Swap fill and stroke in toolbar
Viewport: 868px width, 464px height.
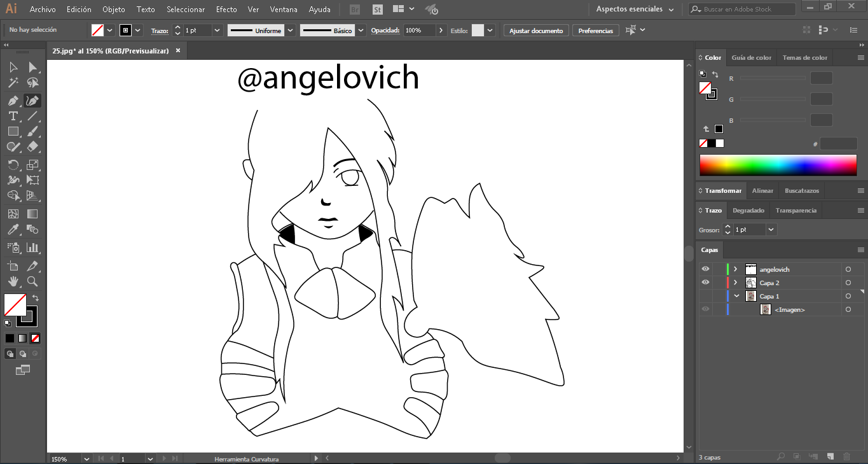tap(36, 297)
